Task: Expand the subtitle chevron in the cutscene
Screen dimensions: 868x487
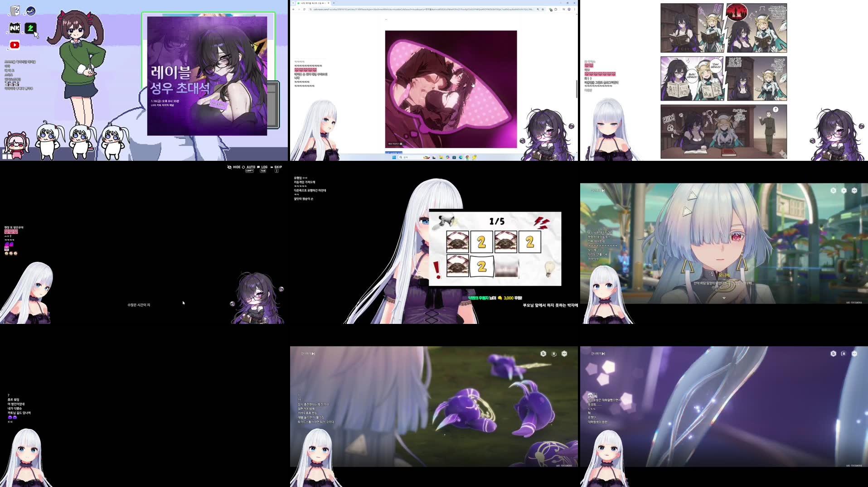Action: point(724,299)
